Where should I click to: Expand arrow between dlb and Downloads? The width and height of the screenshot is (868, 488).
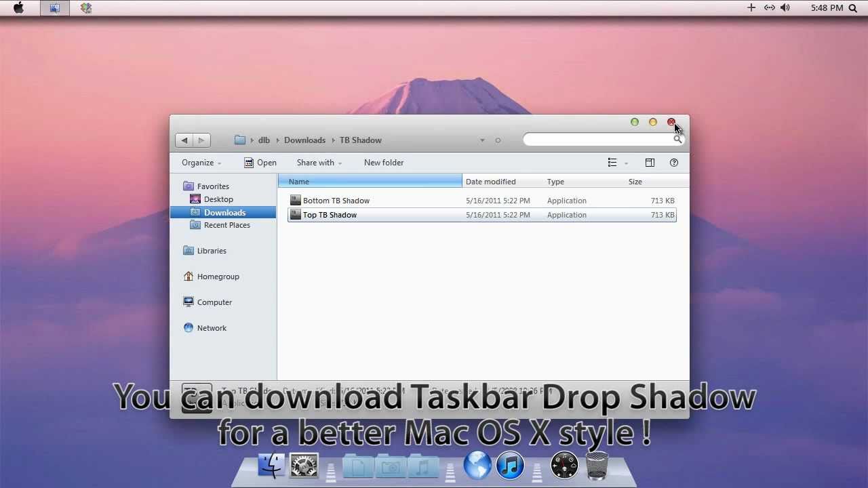coord(277,140)
